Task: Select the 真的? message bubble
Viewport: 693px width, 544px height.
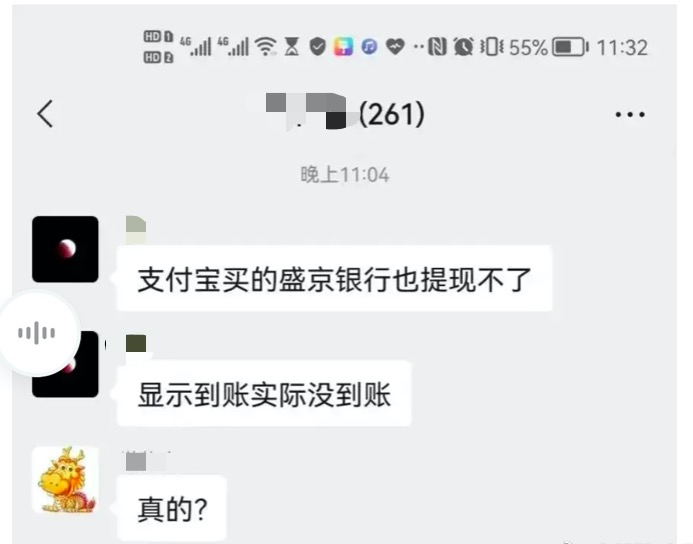Action: 172,509
